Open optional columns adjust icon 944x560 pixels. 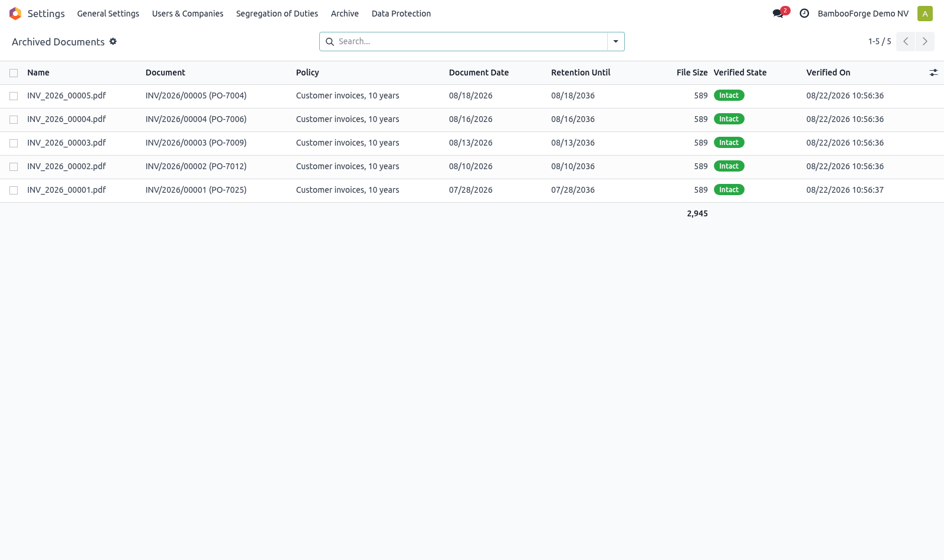(x=933, y=73)
